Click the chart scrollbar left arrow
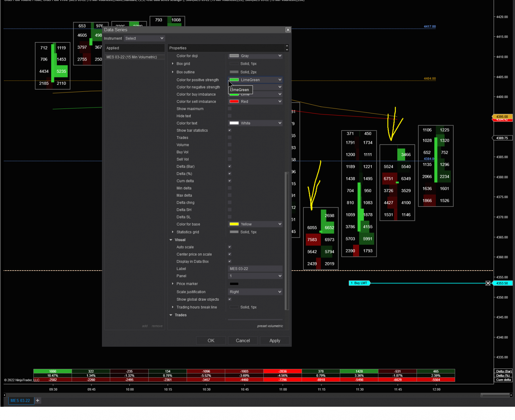This screenshot has height=420, width=515. pos(5,395)
